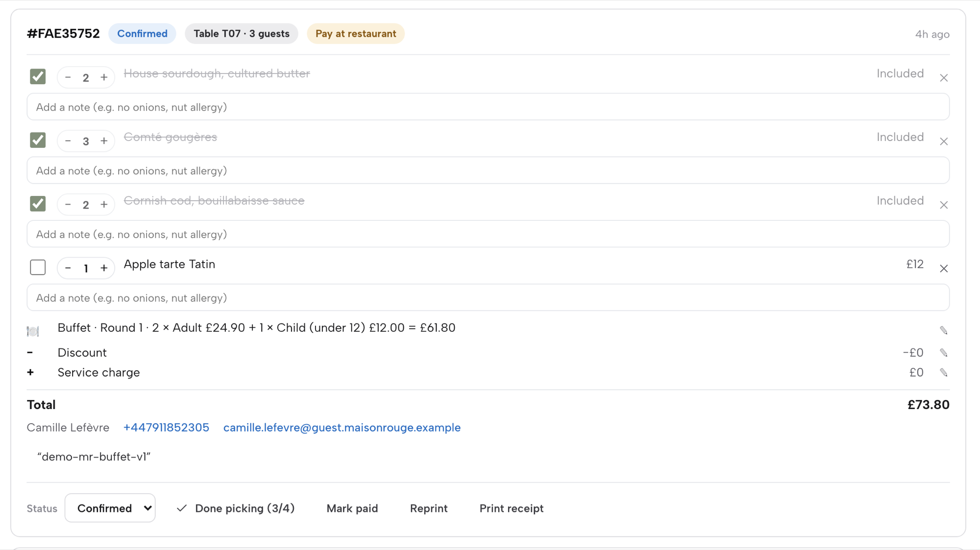Select order number #FAE35752
Viewport: 980px width, 550px height.
(x=63, y=34)
